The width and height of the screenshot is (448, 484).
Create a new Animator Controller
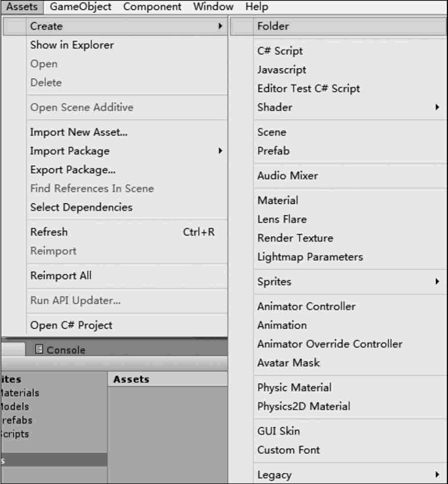[x=306, y=307]
